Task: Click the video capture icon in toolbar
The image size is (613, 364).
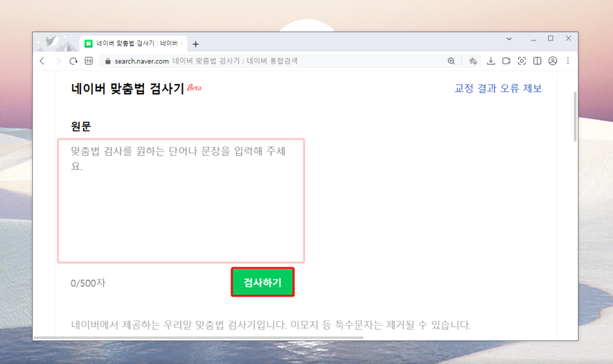Action: pos(506,61)
